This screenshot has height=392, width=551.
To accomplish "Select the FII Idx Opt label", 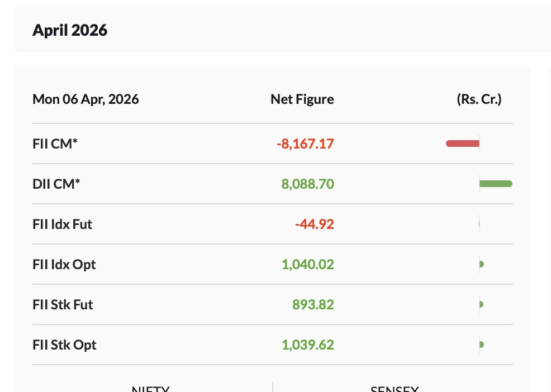I will [x=64, y=265].
